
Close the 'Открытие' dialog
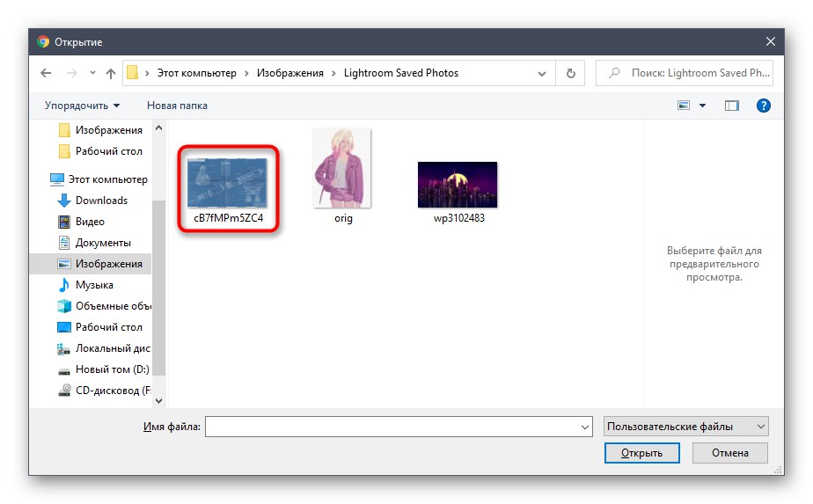click(x=771, y=41)
